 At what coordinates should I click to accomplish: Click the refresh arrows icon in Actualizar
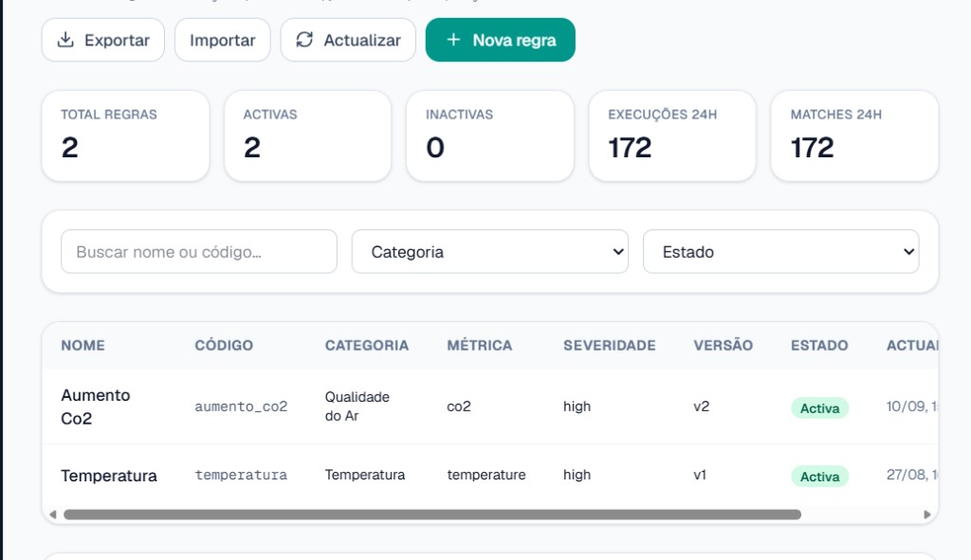pos(304,40)
